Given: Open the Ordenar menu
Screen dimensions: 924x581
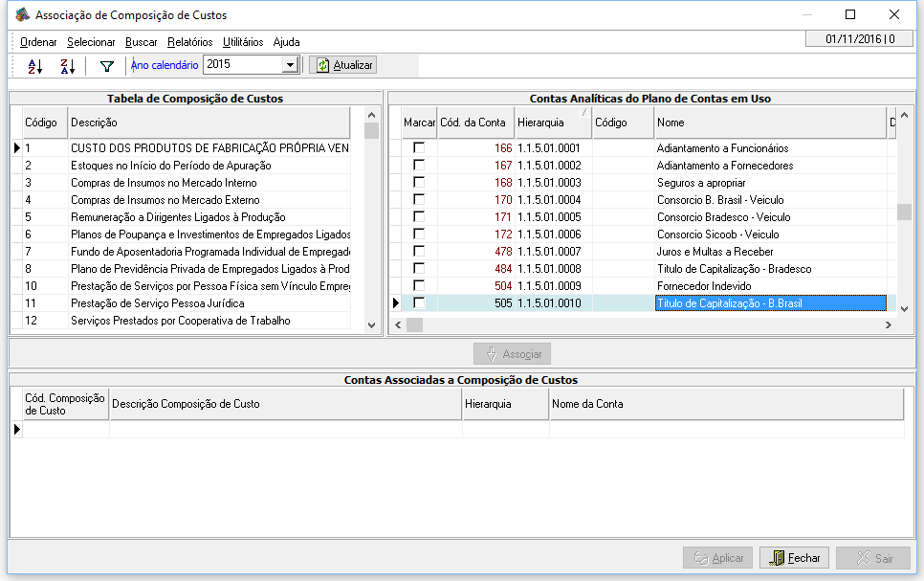Looking at the screenshot, I should tap(38, 42).
